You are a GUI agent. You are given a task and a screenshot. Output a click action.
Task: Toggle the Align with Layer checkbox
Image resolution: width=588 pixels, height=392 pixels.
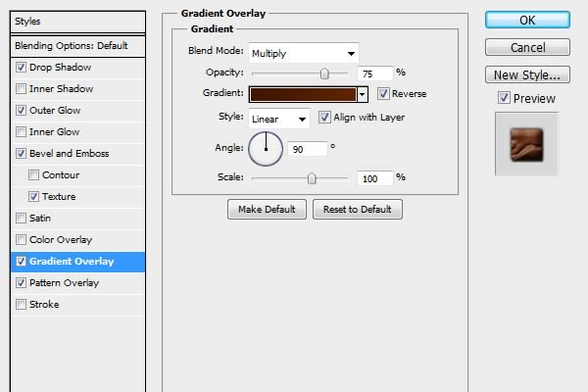click(x=324, y=118)
